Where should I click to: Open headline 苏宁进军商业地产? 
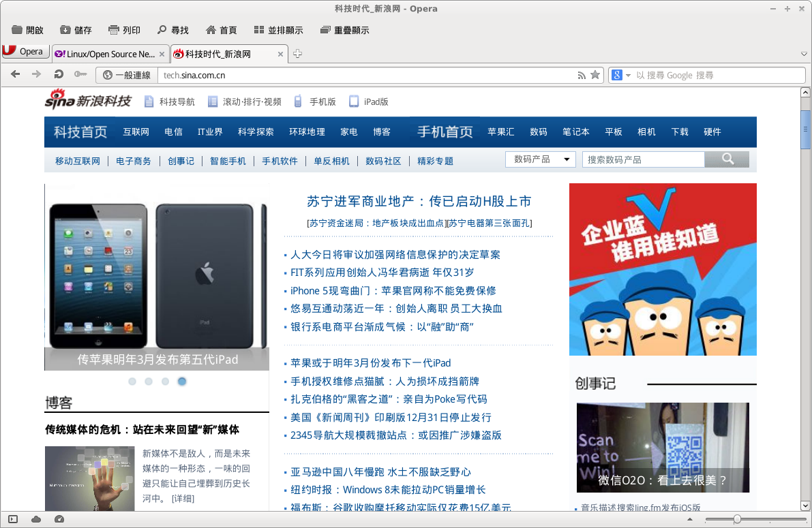pyautogui.click(x=419, y=202)
